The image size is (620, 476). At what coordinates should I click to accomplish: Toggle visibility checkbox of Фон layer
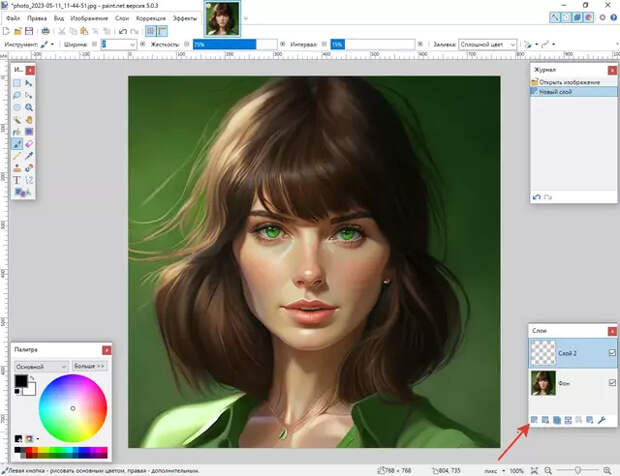612,382
